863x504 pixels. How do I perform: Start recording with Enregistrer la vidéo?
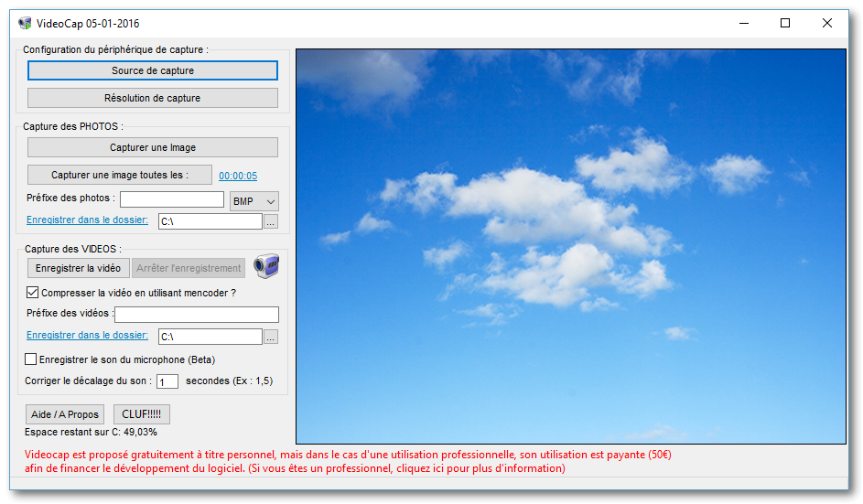click(78, 268)
